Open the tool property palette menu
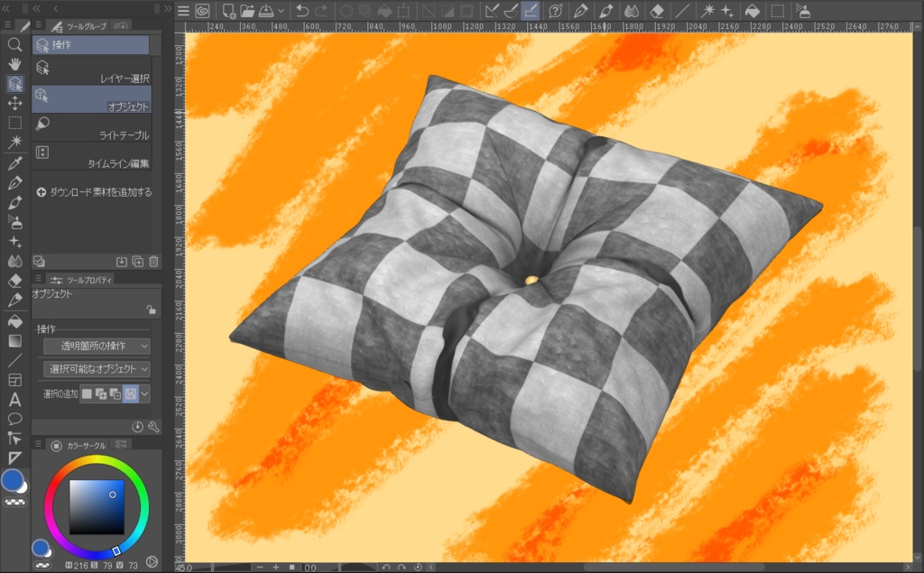The height and width of the screenshot is (573, 924). (38, 279)
